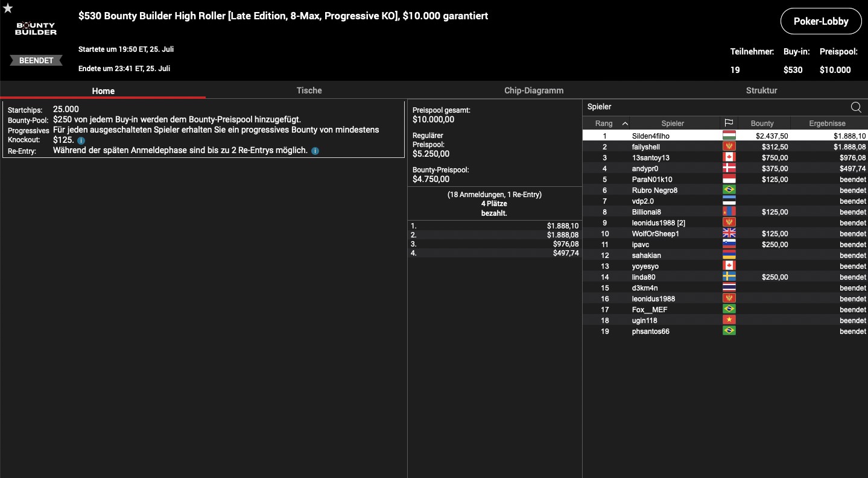The image size is (868, 478).
Task: Switch to the Tische tab
Action: (x=309, y=90)
